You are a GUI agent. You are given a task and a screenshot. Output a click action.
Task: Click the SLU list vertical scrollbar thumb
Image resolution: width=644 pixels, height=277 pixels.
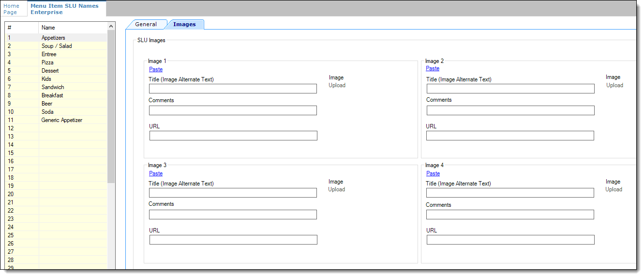coord(111,107)
